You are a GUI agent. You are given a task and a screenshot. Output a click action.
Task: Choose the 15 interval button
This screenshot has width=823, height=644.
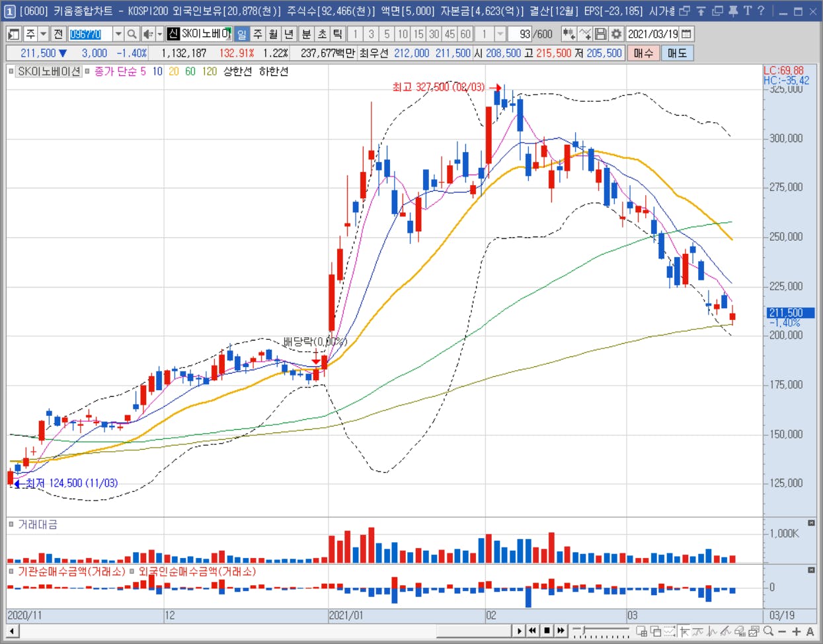point(418,34)
